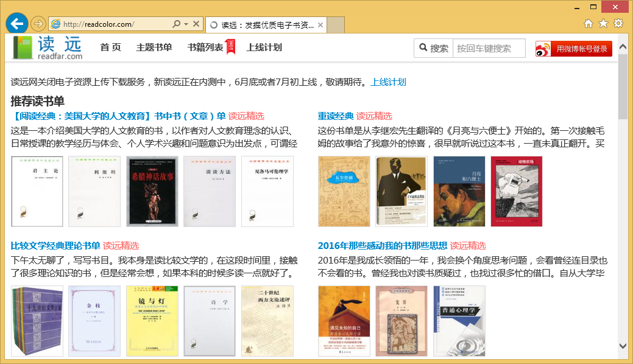
Task: Open 阅读经典：美国大学的人文教育 book list
Action: click(x=118, y=116)
